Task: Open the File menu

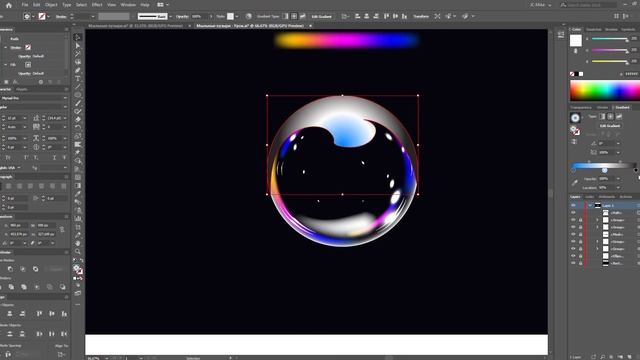Action: 25,5
